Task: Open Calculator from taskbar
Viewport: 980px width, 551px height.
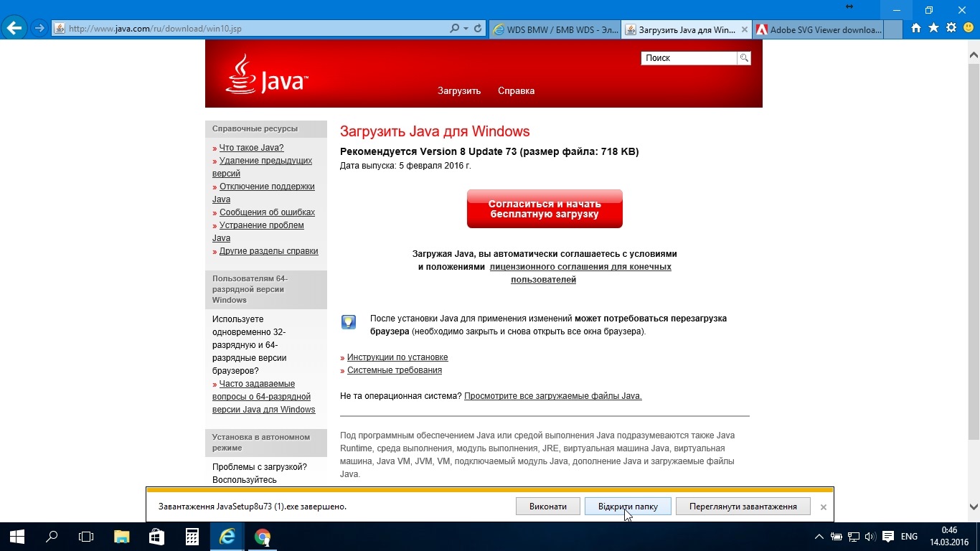Action: click(x=192, y=537)
